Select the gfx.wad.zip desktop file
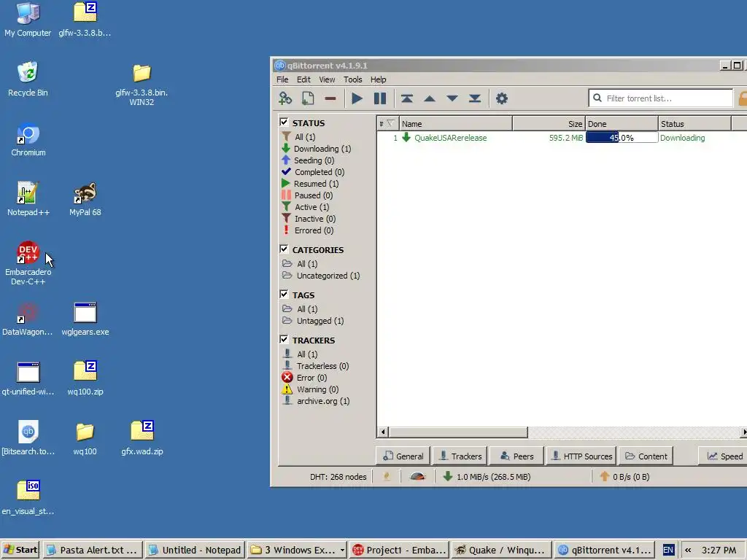The height and width of the screenshot is (560, 747). (142, 438)
